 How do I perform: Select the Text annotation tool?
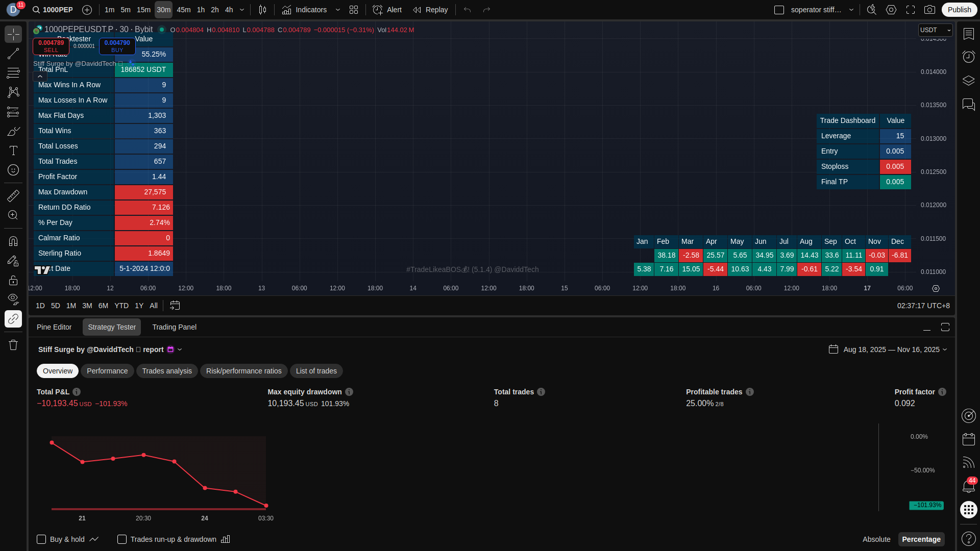(x=13, y=151)
